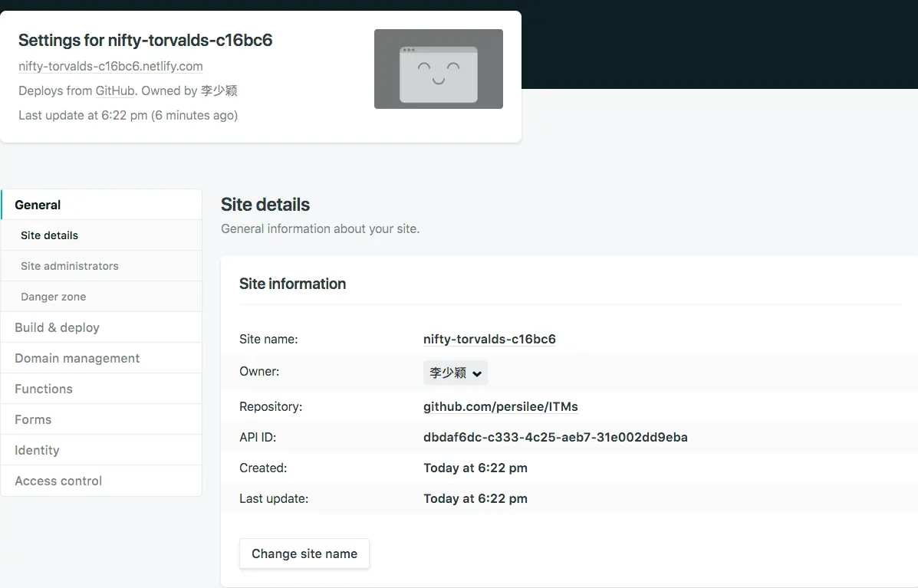Open the Owner dropdown showing 李少颖

pos(454,373)
